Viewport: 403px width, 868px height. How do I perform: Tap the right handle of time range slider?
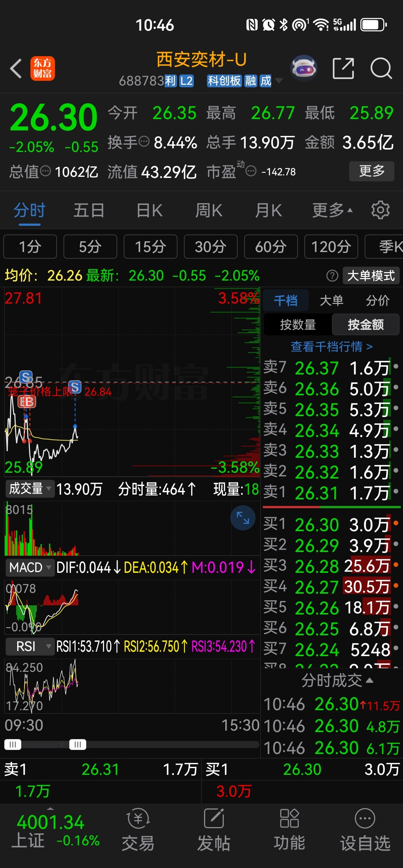point(78,744)
